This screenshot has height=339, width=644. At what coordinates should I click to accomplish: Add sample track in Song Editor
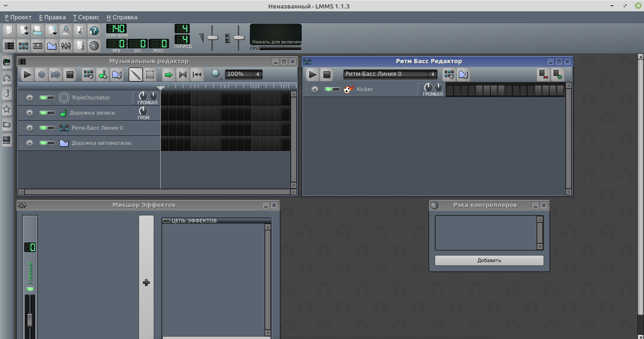coord(103,75)
